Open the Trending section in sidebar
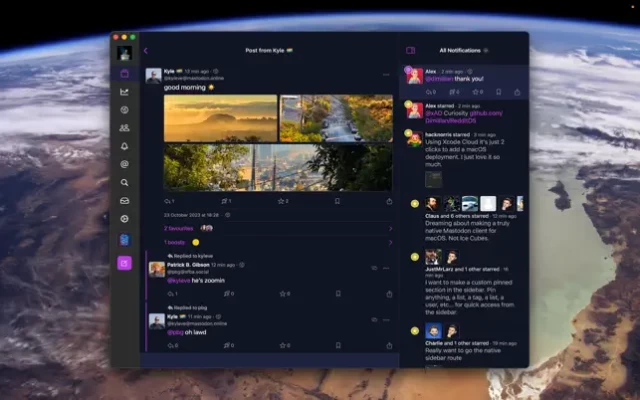Screen dimensions: 640x400 [125, 92]
